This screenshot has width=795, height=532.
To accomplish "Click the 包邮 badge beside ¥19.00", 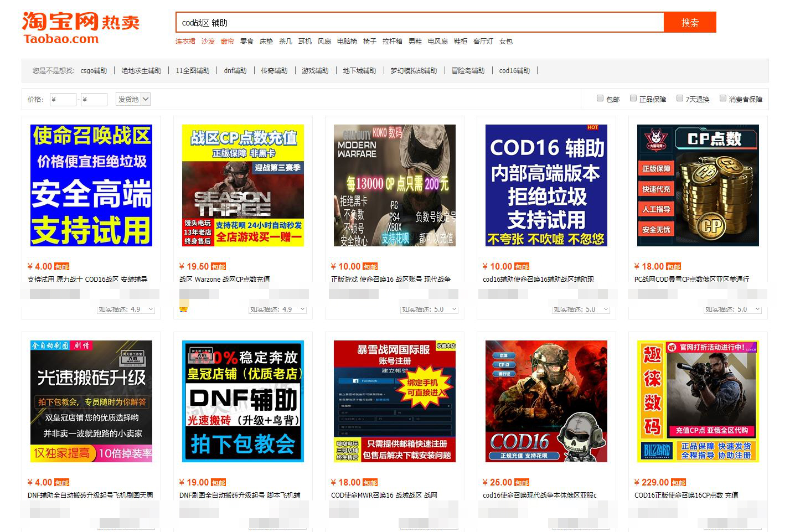I will 219,483.
